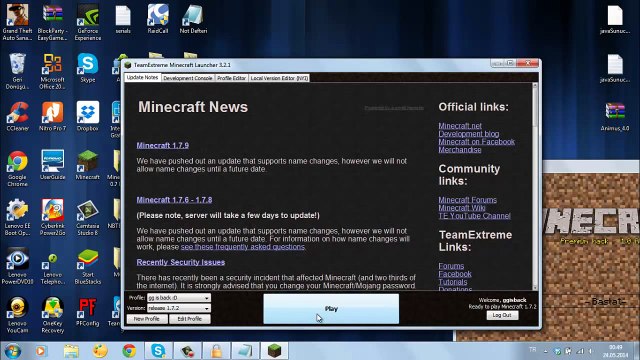Open the Not Defteri notepad shortcut
Image resolution: width=640 pixels, height=360 pixels.
[193, 20]
